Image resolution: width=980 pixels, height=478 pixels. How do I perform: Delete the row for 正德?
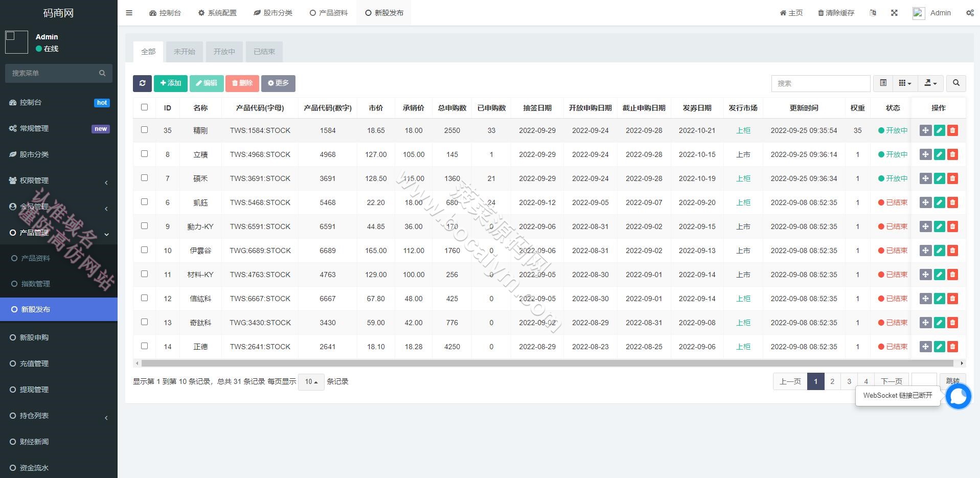point(952,347)
